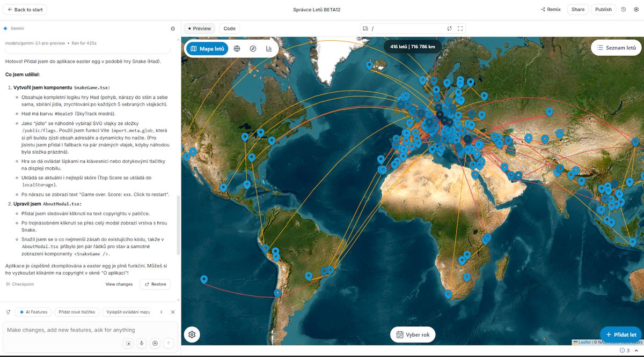Toggle device preview icon in the URL bar
This screenshot has width=644, height=357.
pyautogui.click(x=365, y=28)
